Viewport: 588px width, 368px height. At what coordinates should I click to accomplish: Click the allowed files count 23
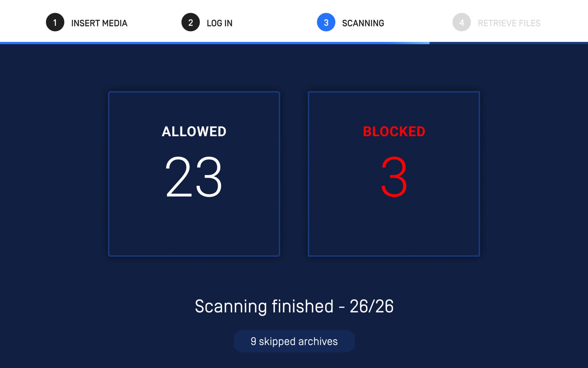(194, 176)
